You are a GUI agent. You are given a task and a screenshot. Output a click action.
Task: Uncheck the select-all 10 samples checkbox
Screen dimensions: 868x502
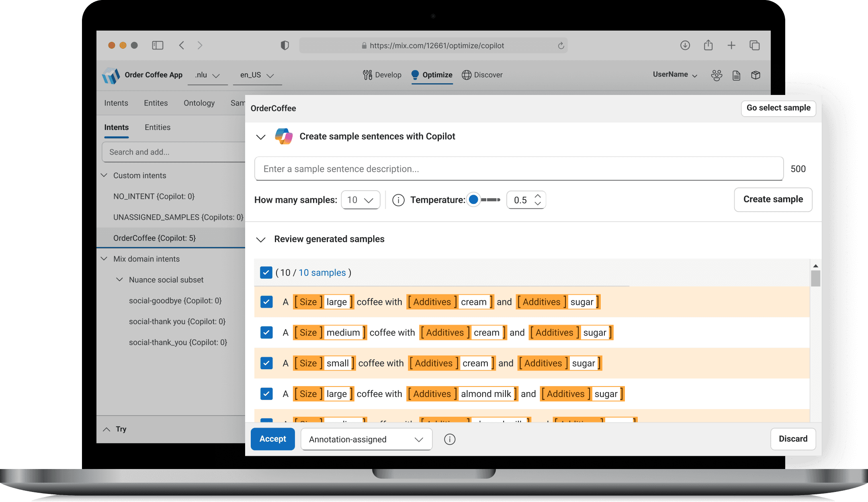(x=266, y=273)
